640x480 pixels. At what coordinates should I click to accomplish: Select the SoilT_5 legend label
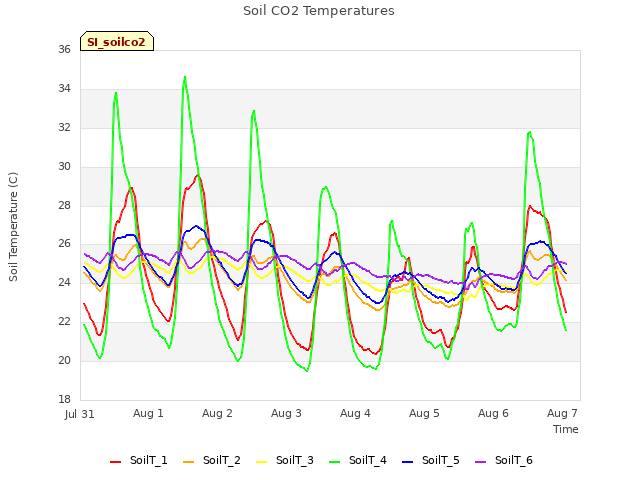(x=441, y=460)
